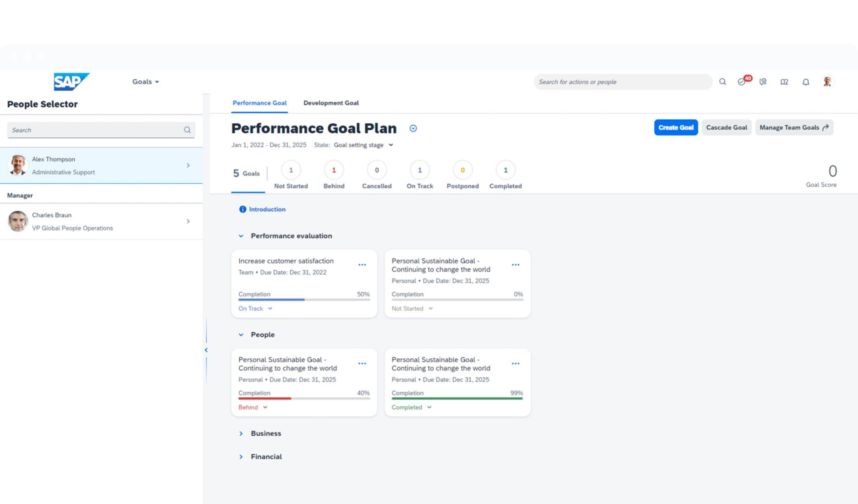Collapse the People Selector panel via left chevron
The height and width of the screenshot is (504, 858).
pos(206,350)
